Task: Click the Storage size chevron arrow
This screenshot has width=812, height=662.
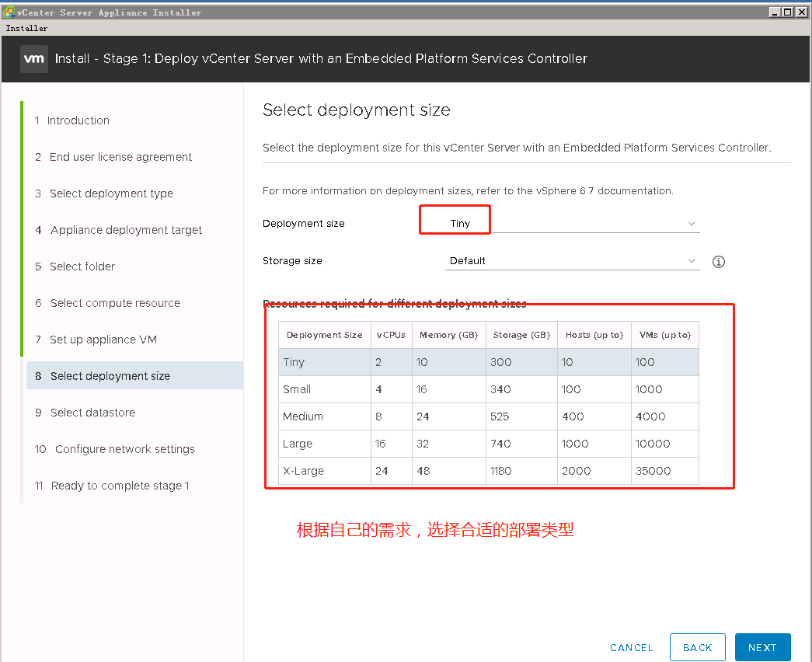Action: pos(692,260)
